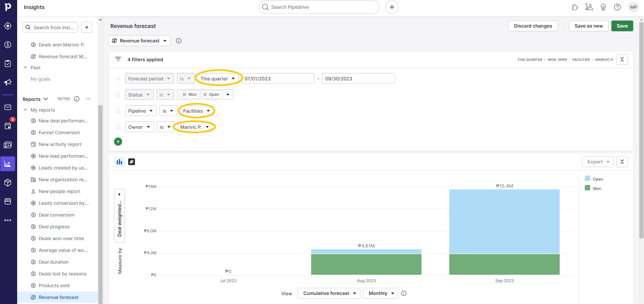Open the sales assistant lightbulb icon
This screenshot has height=304, width=644.
coord(603,7)
